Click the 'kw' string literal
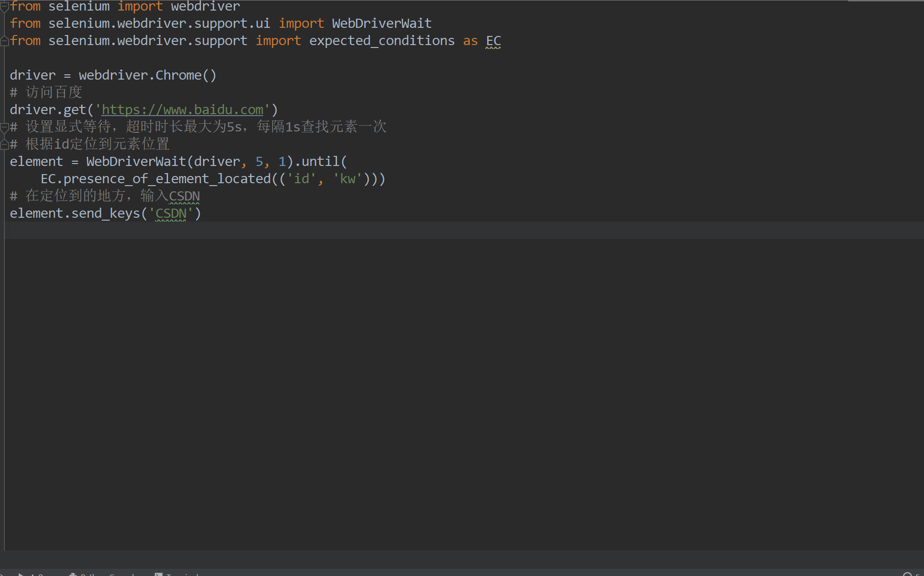Image resolution: width=924 pixels, height=576 pixels. coord(348,179)
